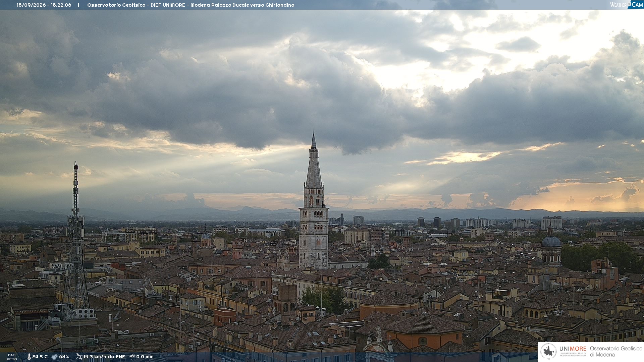The width and height of the screenshot is (644, 362).
Task: Click the rain umbrella precipitation icon
Action: coord(132,357)
